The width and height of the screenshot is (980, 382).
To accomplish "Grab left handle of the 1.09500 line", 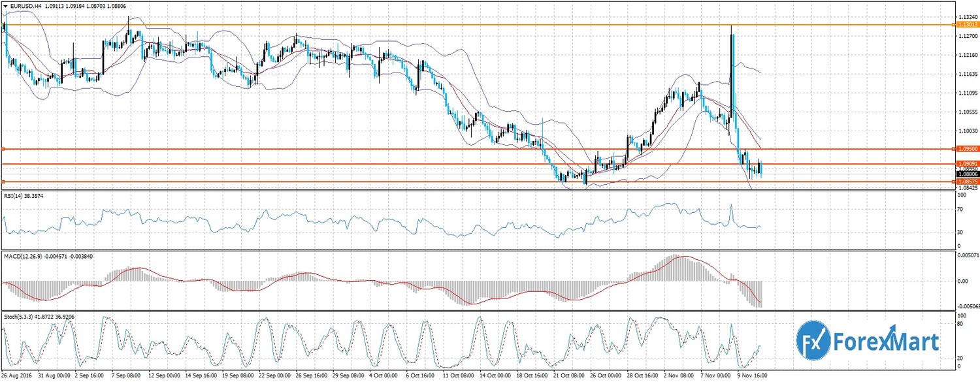I will pyautogui.click(x=3, y=150).
